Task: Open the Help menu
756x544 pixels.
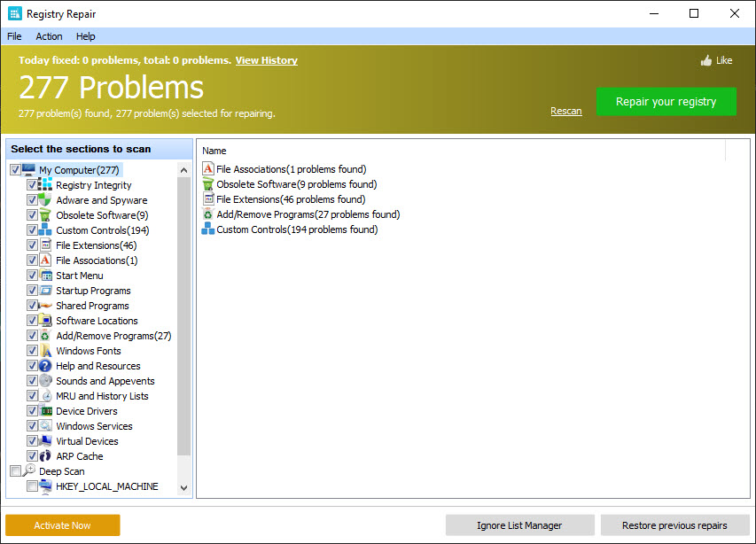Action: coord(85,36)
